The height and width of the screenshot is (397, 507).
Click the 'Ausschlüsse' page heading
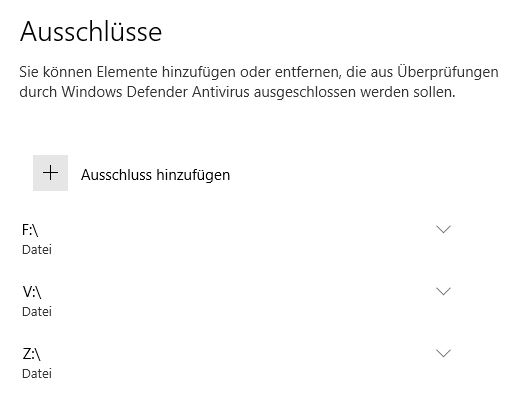tap(91, 32)
